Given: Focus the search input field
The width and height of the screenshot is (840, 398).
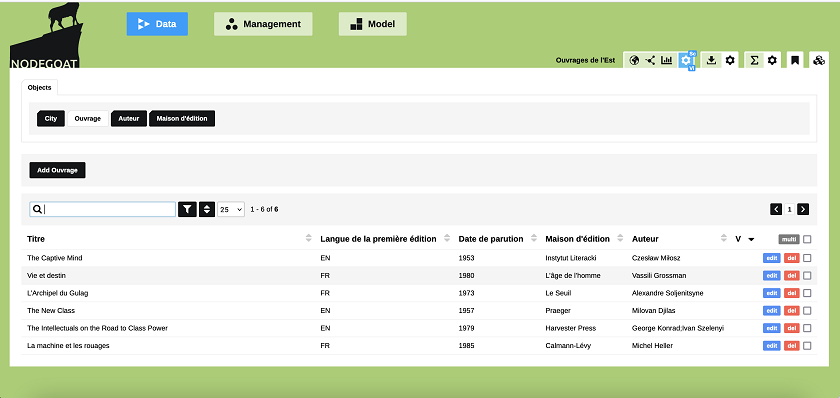Looking at the screenshot, I should coord(103,209).
